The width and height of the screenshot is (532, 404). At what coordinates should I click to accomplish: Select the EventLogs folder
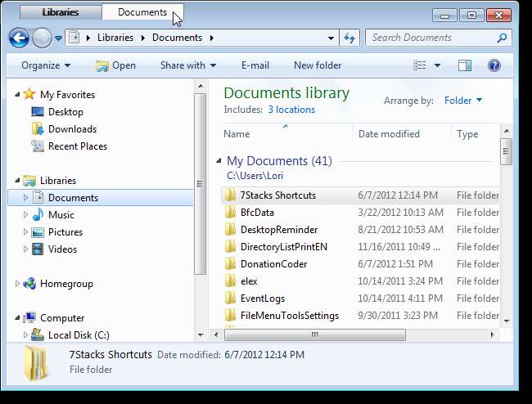click(262, 299)
